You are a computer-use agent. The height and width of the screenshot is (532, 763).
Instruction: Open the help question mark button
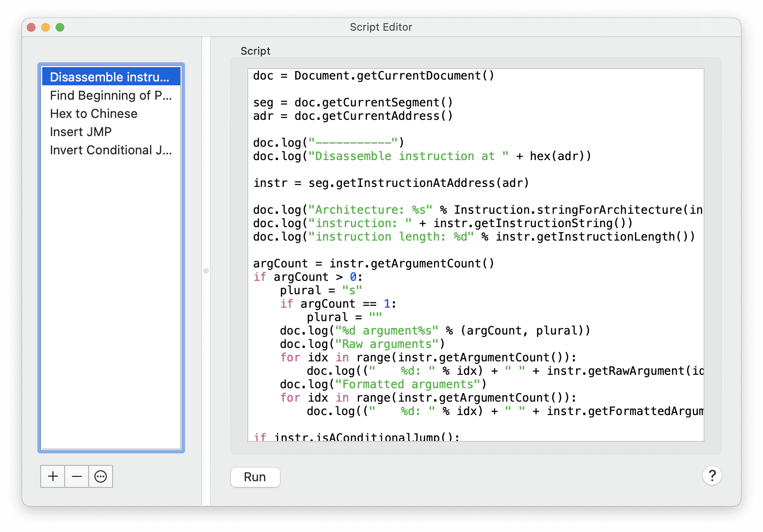coord(712,475)
